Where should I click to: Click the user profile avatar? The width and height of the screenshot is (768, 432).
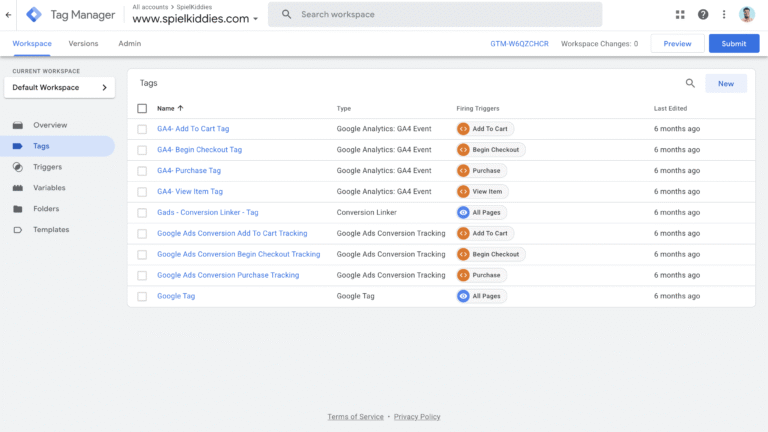pyautogui.click(x=748, y=15)
